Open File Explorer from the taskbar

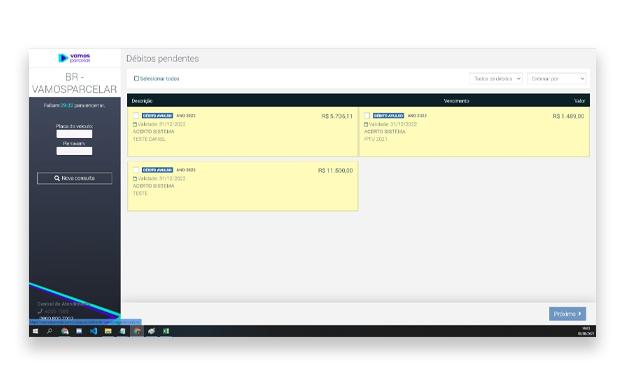click(x=108, y=331)
